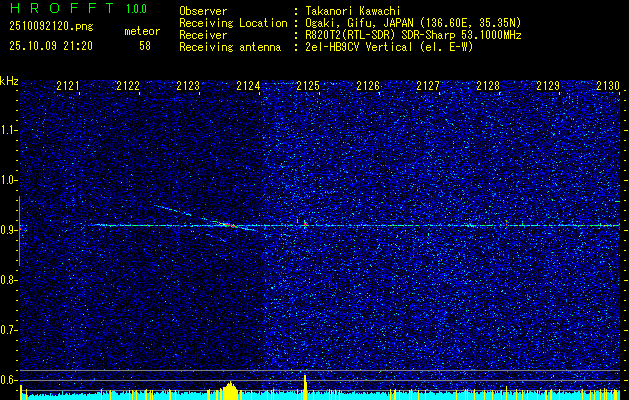Click the 0.7 frequency axis label
This screenshot has width=629, height=400.
[x=9, y=330]
